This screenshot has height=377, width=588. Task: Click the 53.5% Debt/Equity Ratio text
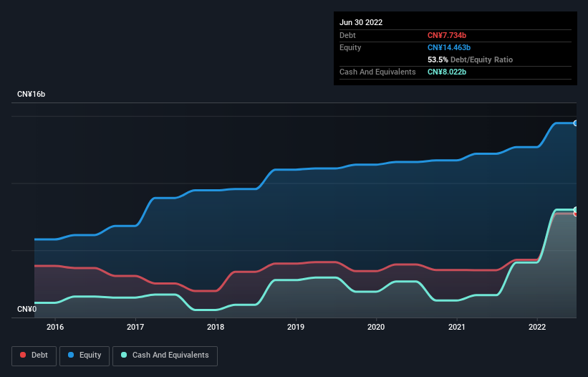pos(470,59)
